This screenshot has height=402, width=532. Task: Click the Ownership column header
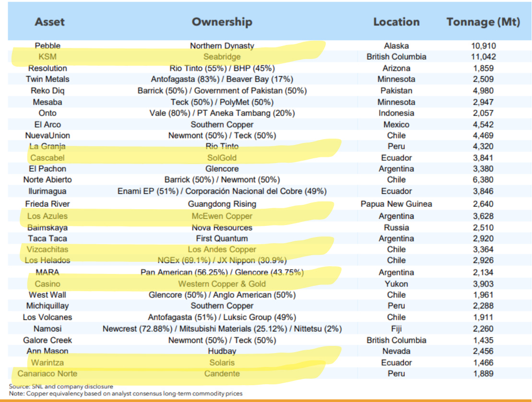[222, 22]
